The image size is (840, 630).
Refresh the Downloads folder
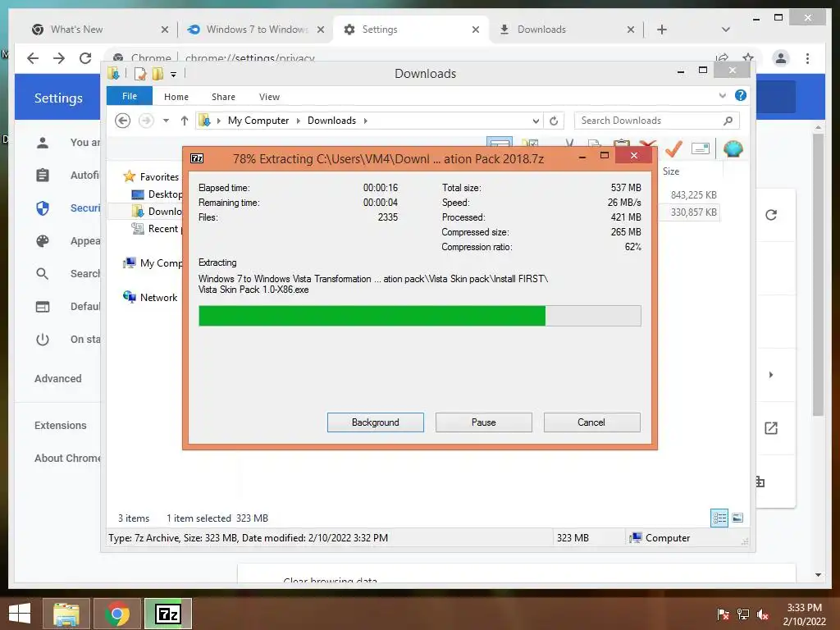tap(554, 121)
